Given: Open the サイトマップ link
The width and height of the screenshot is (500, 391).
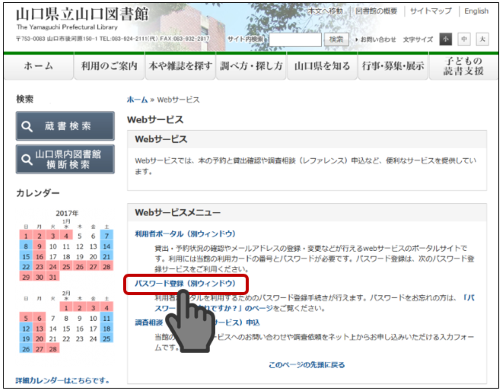Looking at the screenshot, I should tap(431, 11).
